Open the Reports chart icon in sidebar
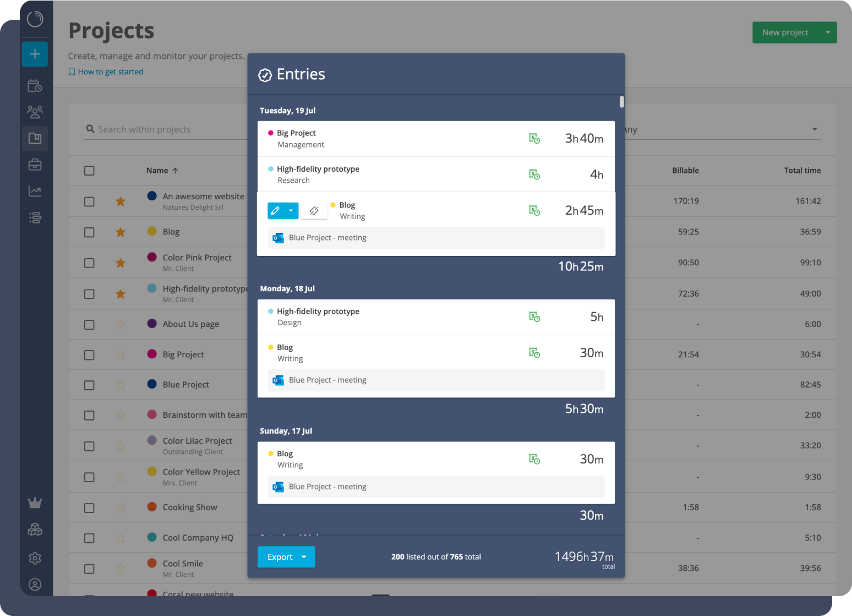Image resolution: width=852 pixels, height=616 pixels. [x=35, y=191]
